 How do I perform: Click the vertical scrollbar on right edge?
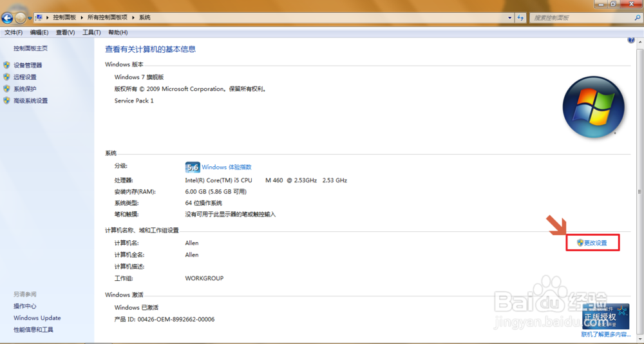(639, 191)
